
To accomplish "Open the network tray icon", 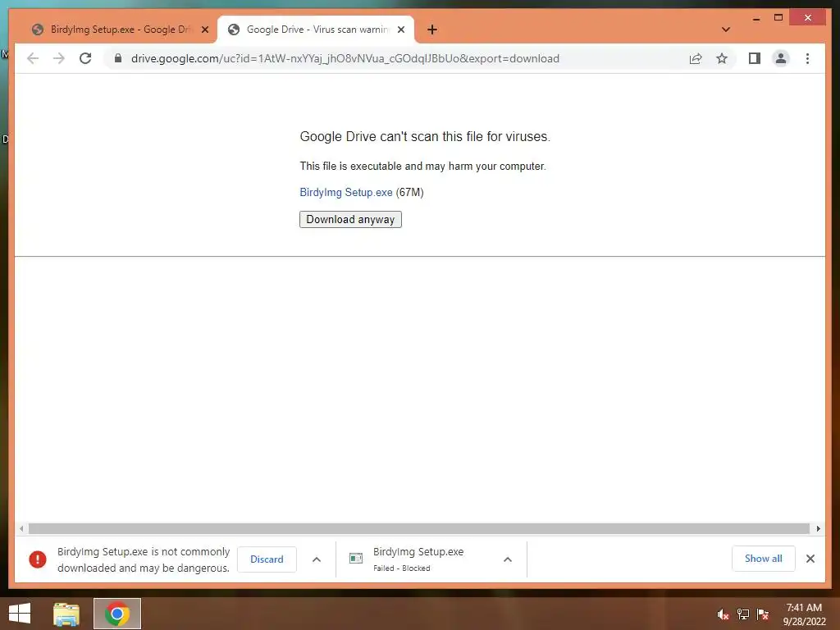I will point(743,614).
